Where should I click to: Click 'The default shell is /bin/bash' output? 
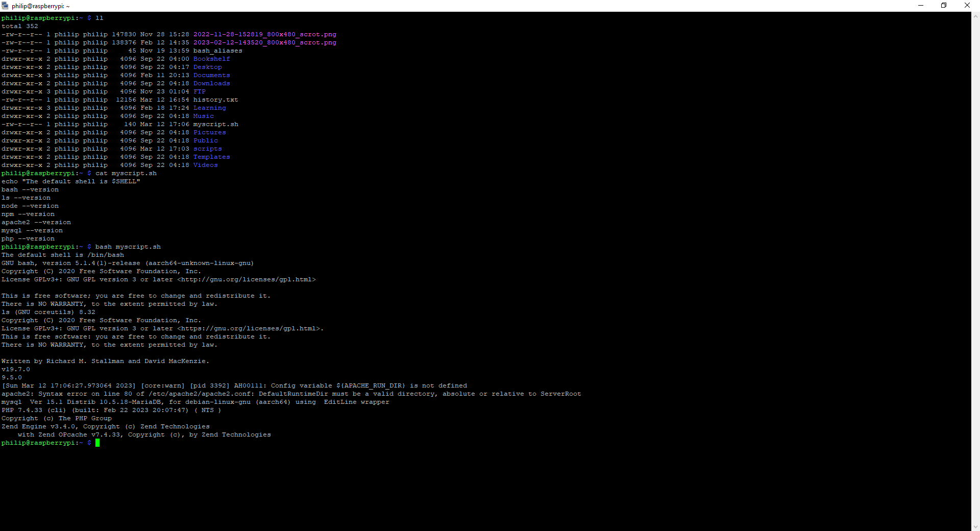click(62, 255)
